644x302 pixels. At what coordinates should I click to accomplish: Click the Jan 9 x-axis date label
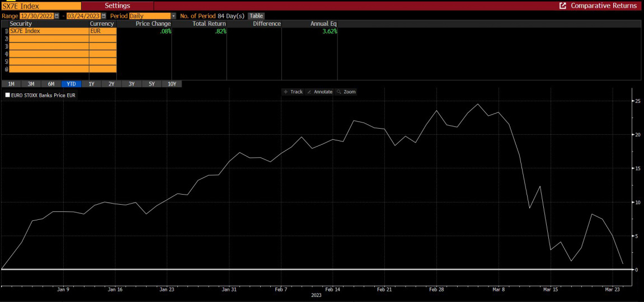[63, 289]
